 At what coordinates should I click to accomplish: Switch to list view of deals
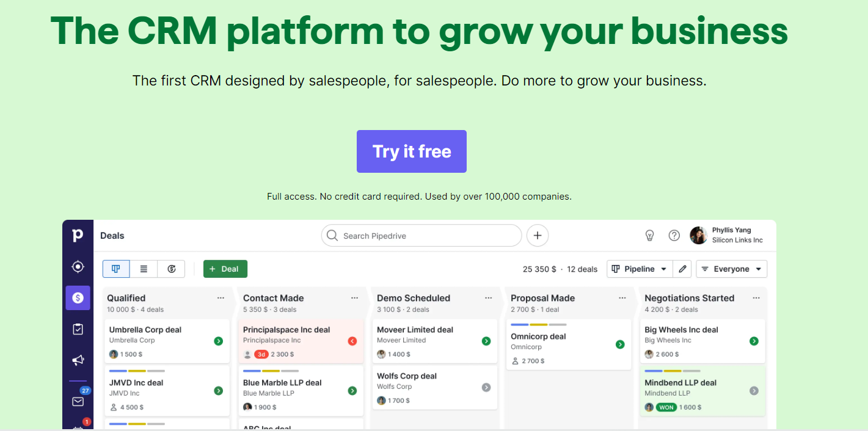144,269
